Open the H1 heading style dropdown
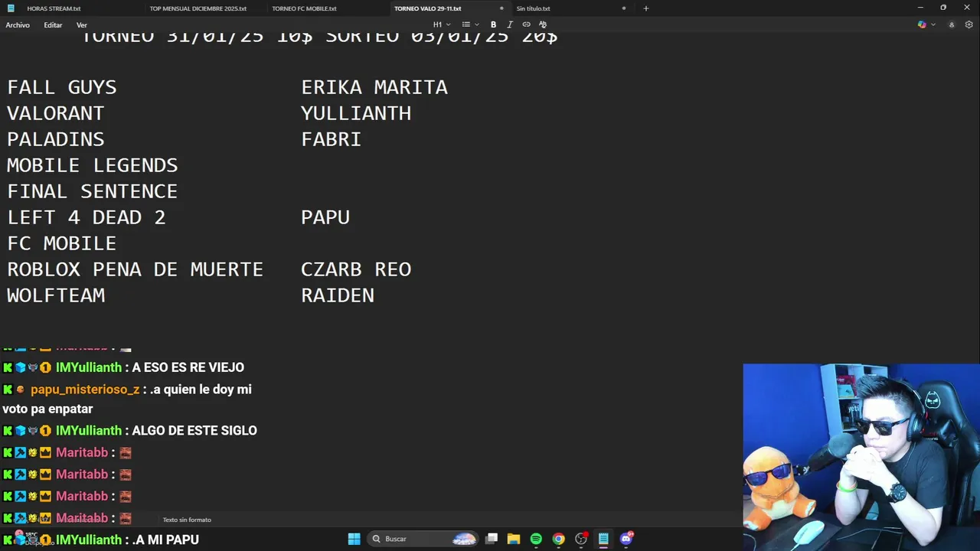Image resolution: width=980 pixels, height=551 pixels. (x=440, y=24)
